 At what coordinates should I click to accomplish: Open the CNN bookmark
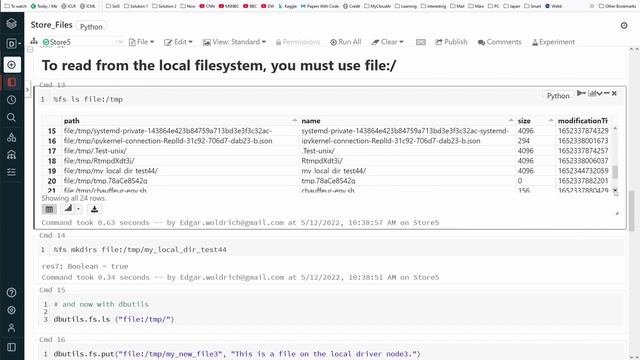tap(207, 6)
